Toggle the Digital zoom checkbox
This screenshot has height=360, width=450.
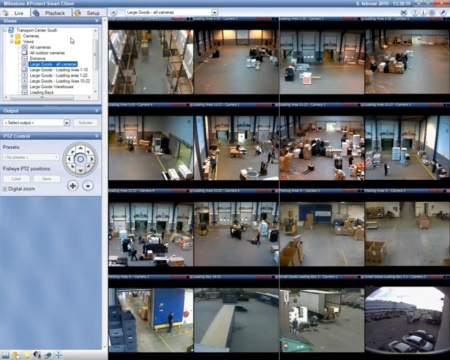5,189
